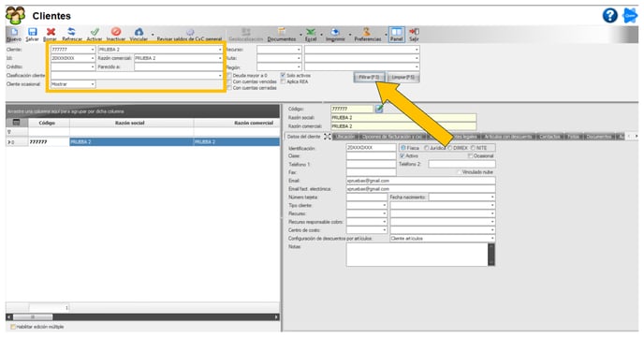The width and height of the screenshot is (644, 337).
Task: Enable Habilitar edición múltiple
Action: click(x=13, y=327)
